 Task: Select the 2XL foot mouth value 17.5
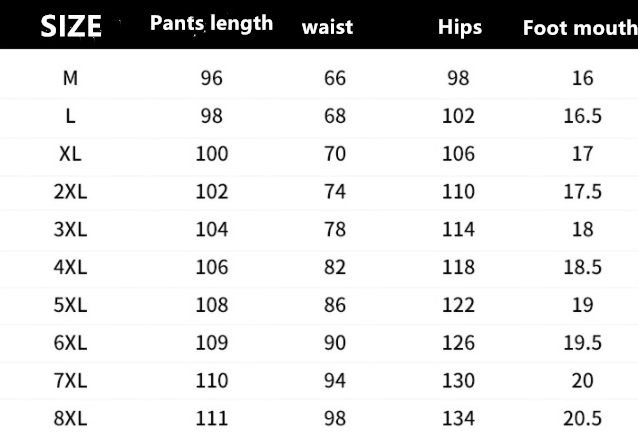click(583, 192)
